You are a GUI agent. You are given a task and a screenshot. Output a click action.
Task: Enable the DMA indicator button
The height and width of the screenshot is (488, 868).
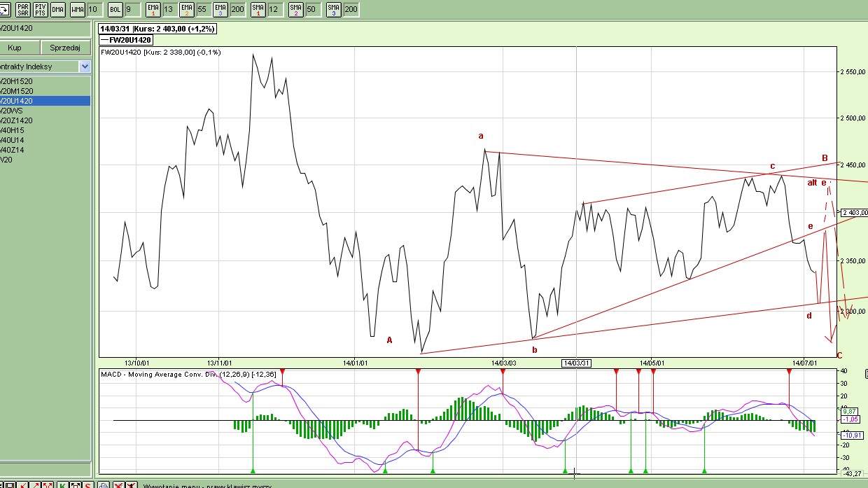[x=58, y=10]
